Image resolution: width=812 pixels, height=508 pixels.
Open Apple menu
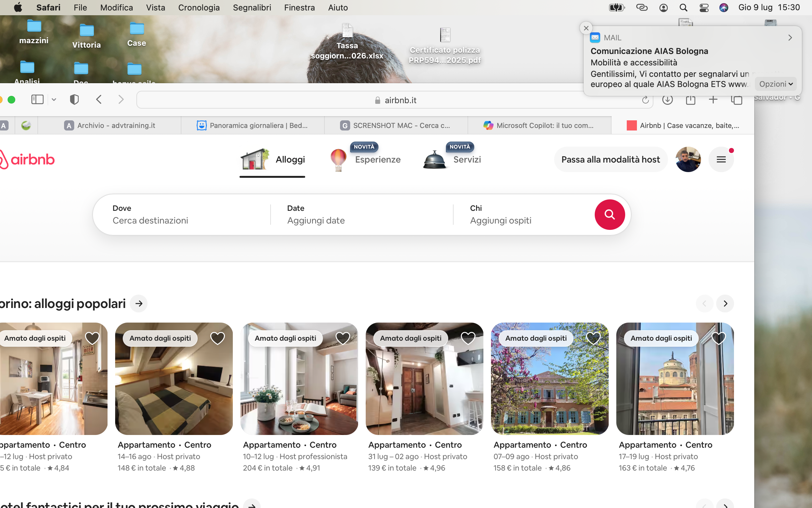click(x=18, y=7)
